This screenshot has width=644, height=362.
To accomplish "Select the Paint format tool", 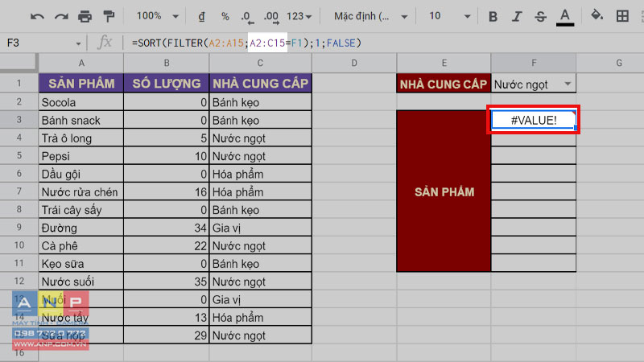I will point(109,16).
